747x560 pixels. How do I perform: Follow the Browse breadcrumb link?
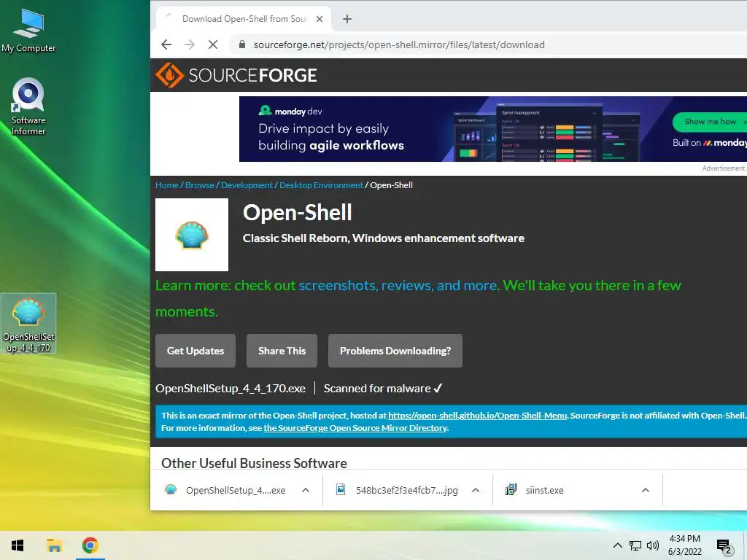click(200, 185)
